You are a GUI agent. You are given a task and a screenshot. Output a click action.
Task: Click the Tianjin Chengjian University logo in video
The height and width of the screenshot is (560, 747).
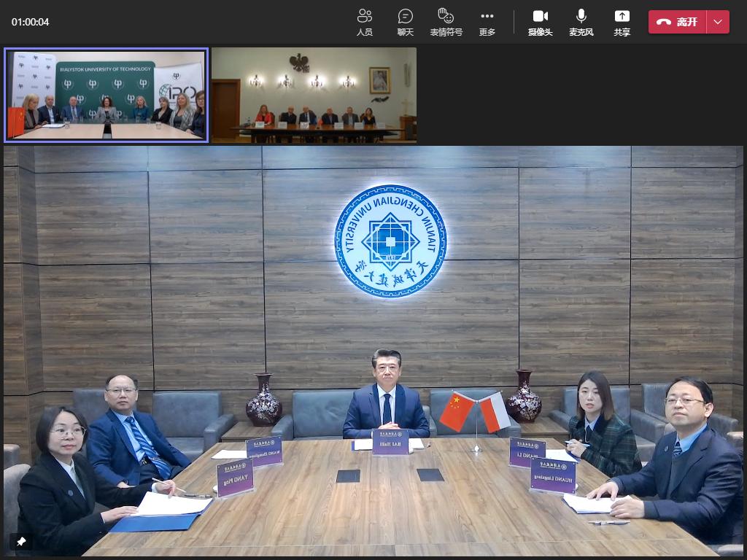pyautogui.click(x=390, y=241)
